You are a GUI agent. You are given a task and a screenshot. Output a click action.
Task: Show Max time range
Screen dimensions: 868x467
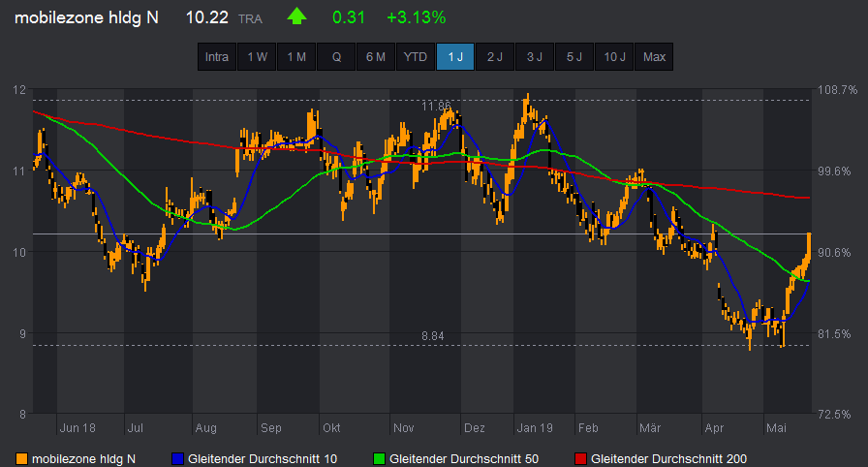point(654,57)
